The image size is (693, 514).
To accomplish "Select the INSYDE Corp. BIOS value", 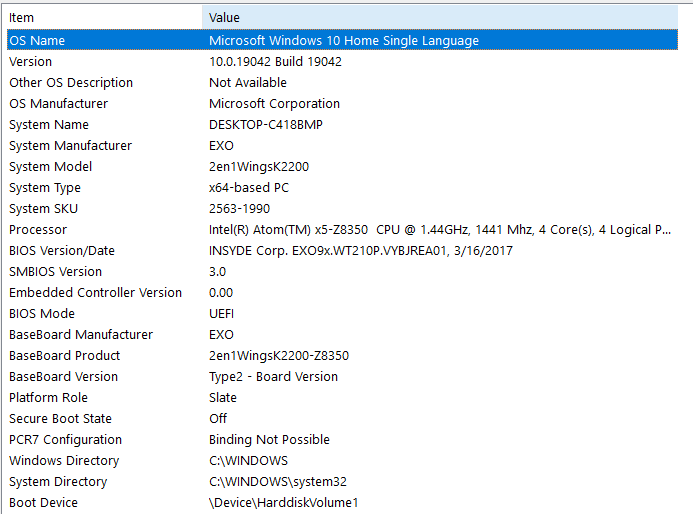I will pos(361,251).
